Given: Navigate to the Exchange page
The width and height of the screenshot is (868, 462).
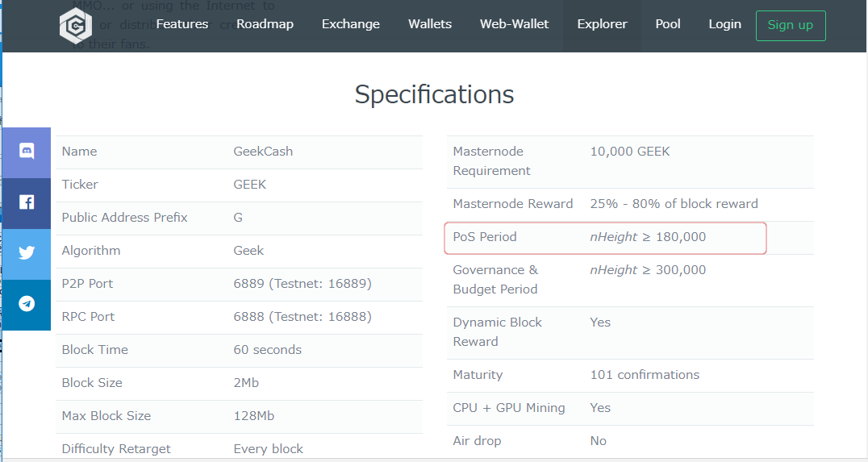Looking at the screenshot, I should coord(350,24).
